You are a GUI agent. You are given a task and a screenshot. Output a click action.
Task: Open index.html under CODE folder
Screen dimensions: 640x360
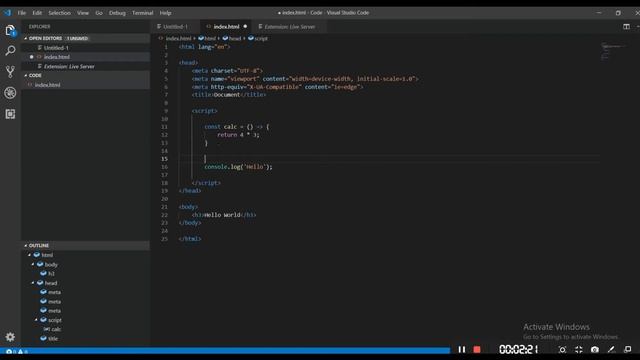point(86,85)
